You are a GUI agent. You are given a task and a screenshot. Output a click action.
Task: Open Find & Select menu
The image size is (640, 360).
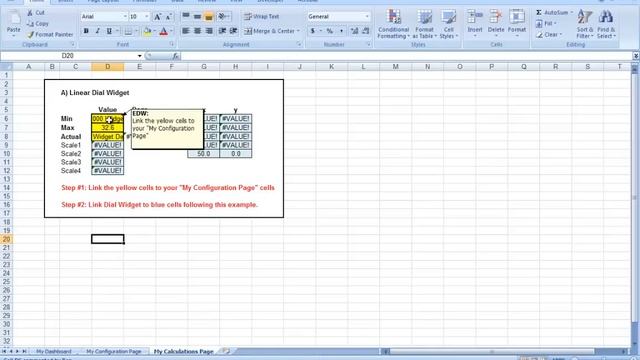pyautogui.click(x=606, y=24)
